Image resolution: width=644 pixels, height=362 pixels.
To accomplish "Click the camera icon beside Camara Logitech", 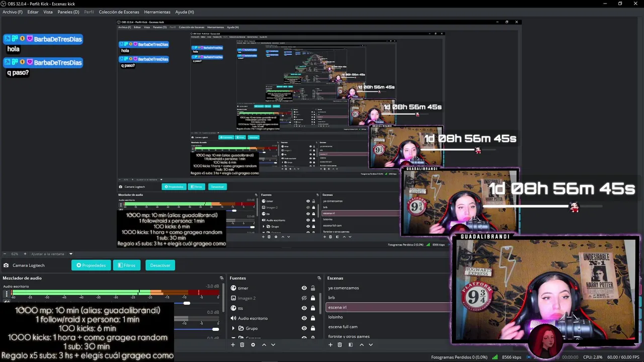I will [x=6, y=265].
